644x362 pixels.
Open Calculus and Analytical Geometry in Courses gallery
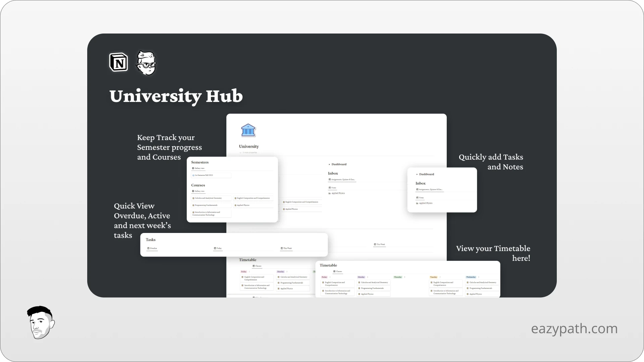coord(211,198)
